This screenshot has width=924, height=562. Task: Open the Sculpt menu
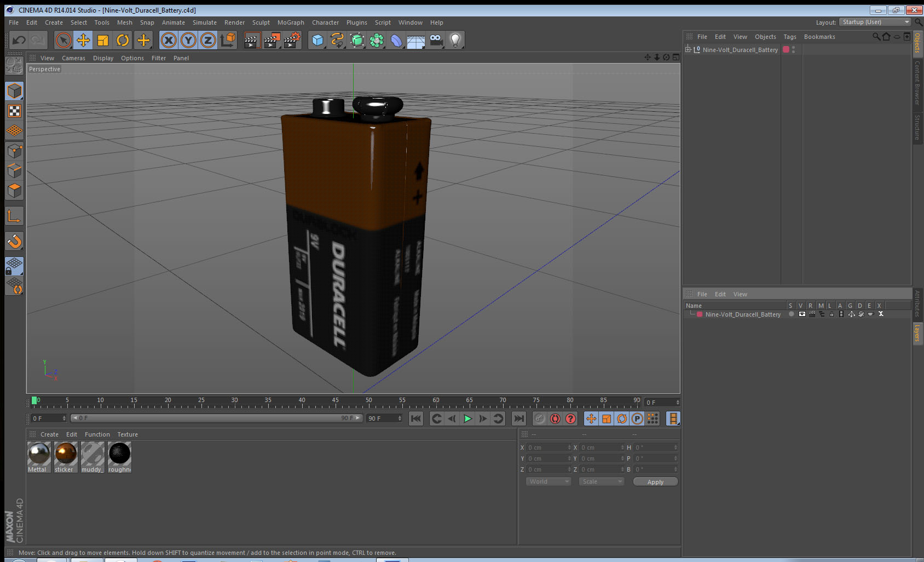pos(261,22)
